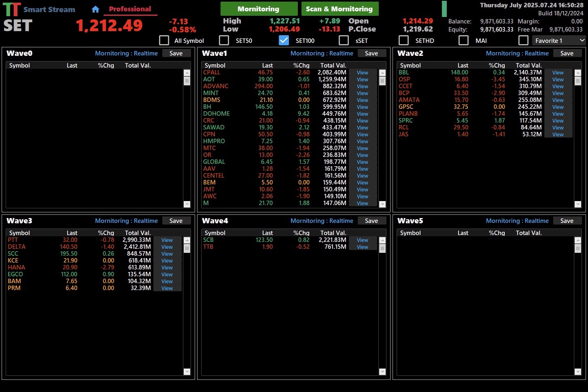The width and height of the screenshot is (588, 392).
Task: Click HANA symbol in Wave3
Action: click(x=16, y=267)
